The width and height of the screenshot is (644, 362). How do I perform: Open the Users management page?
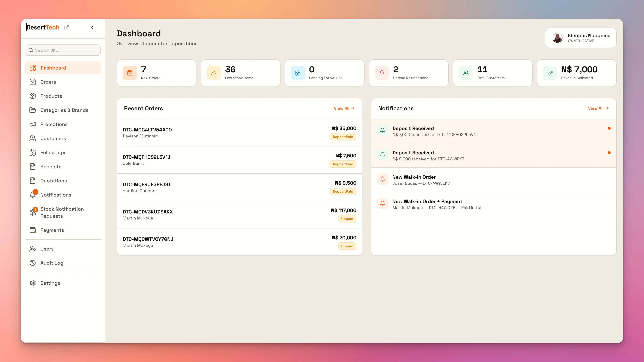point(63,249)
